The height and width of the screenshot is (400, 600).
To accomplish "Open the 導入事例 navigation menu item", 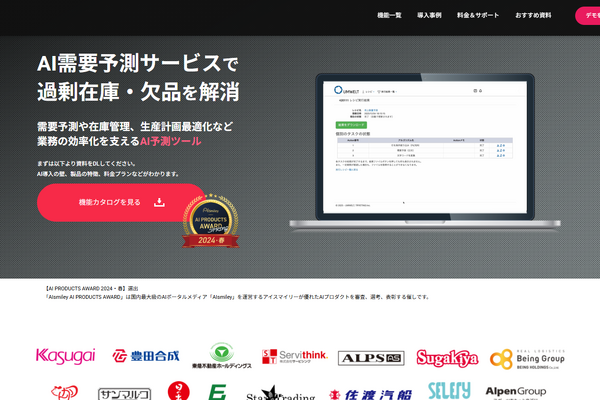I will point(429,15).
